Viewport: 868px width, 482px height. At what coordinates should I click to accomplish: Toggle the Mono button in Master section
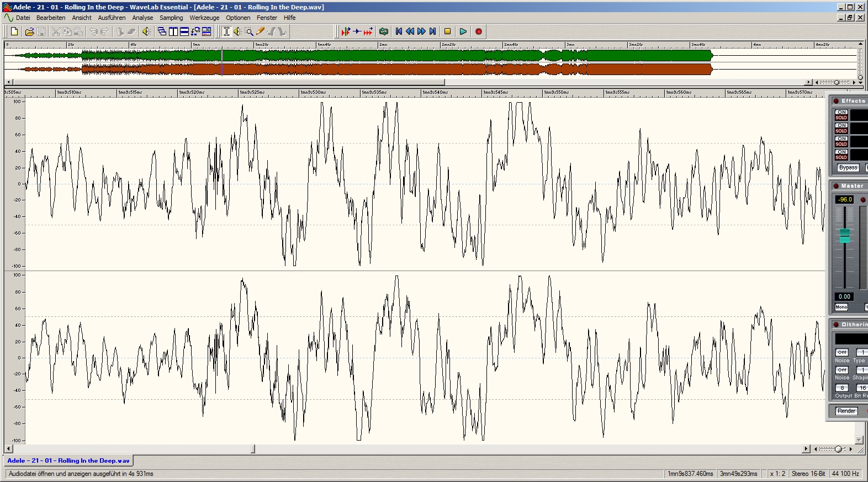coord(841,307)
